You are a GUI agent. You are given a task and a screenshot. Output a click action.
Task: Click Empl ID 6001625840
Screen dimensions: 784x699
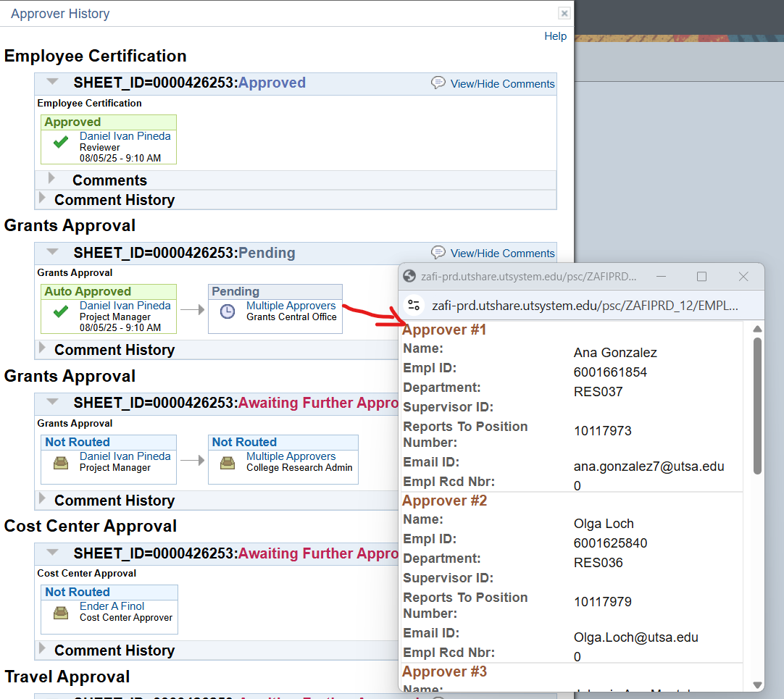[x=610, y=543]
